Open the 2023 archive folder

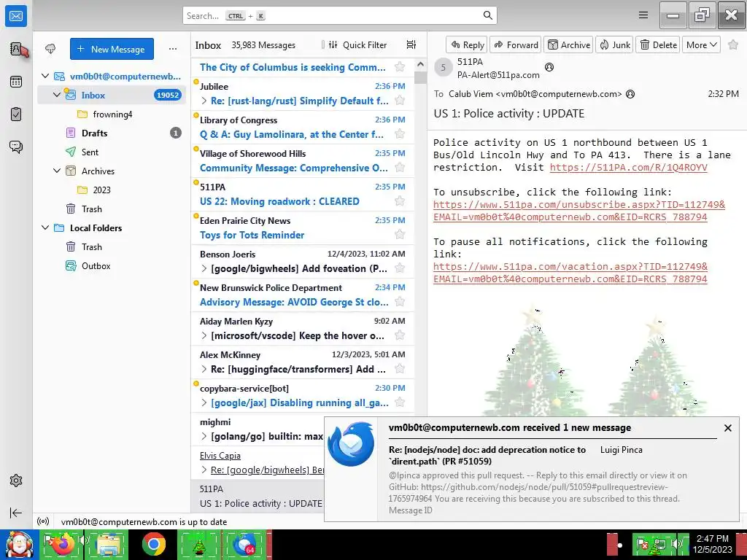pyautogui.click(x=112, y=190)
